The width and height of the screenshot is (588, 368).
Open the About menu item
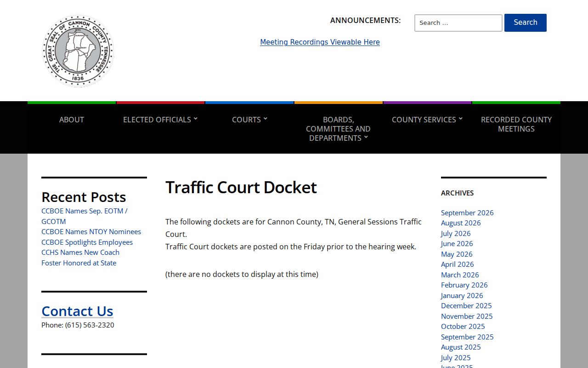point(72,120)
